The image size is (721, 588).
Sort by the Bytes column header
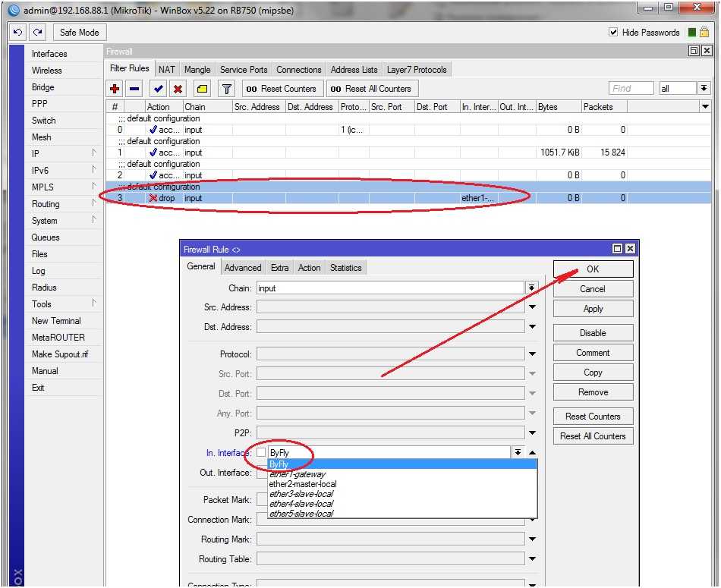(559, 107)
